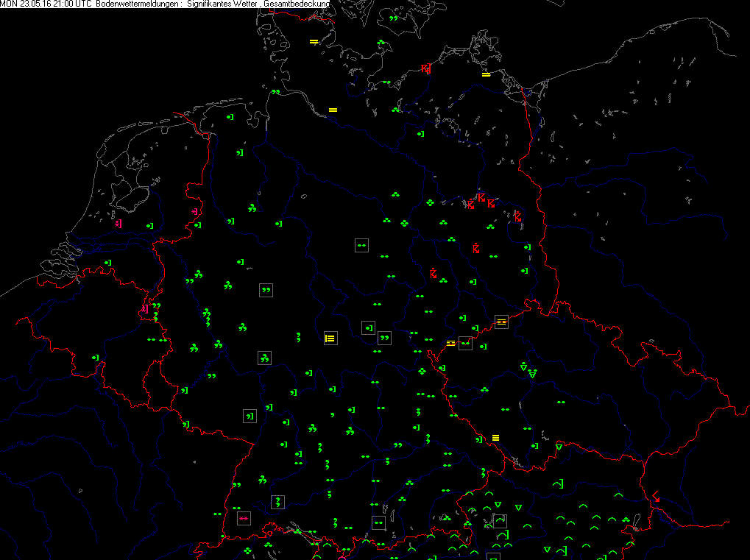Click the red thunderstorm symbol on the Baltic coast

tap(425, 68)
